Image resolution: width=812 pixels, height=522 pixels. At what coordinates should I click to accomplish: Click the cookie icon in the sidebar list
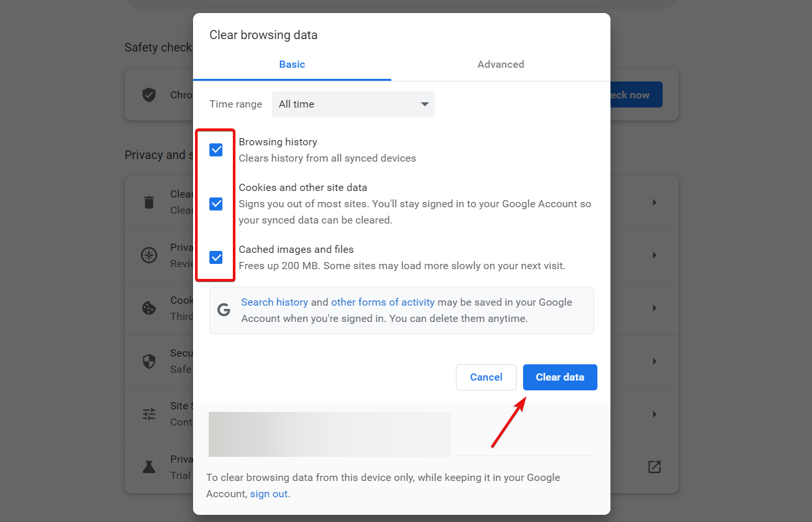(x=149, y=308)
